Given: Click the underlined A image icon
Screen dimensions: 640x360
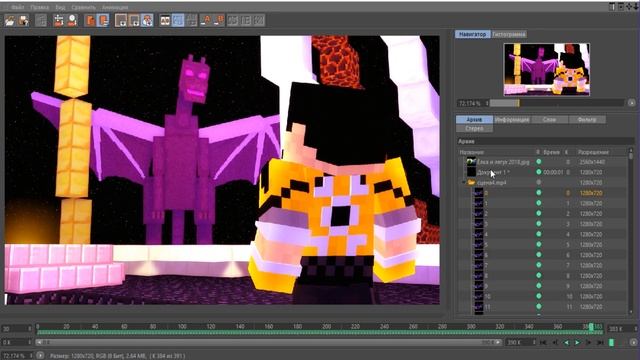Looking at the screenshot, I should pos(206,20).
